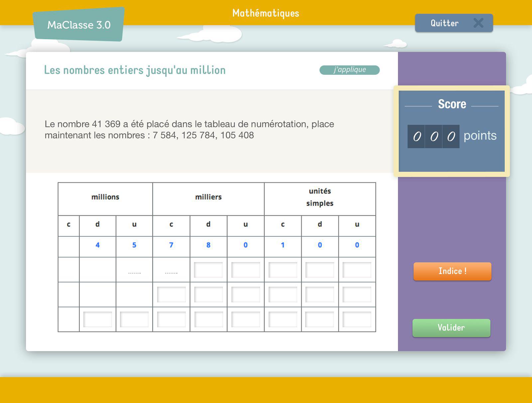532x403 pixels.
Task: Select last row input under milliers d
Action: (208, 319)
